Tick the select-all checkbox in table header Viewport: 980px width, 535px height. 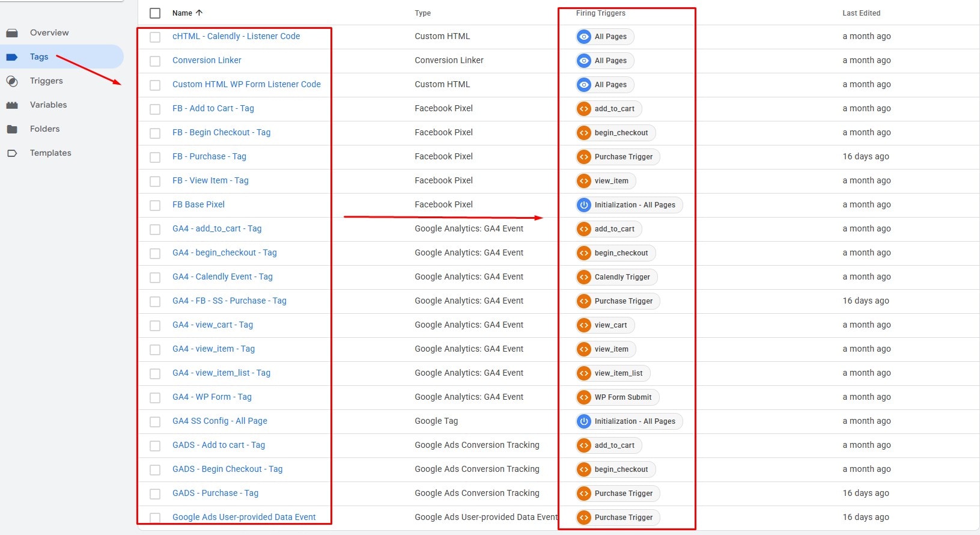(x=155, y=13)
